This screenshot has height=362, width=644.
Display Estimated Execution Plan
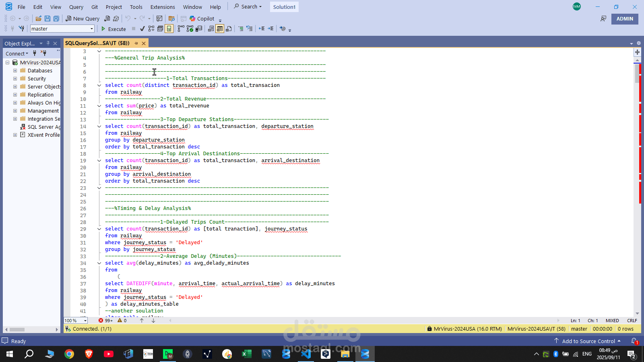(x=151, y=29)
